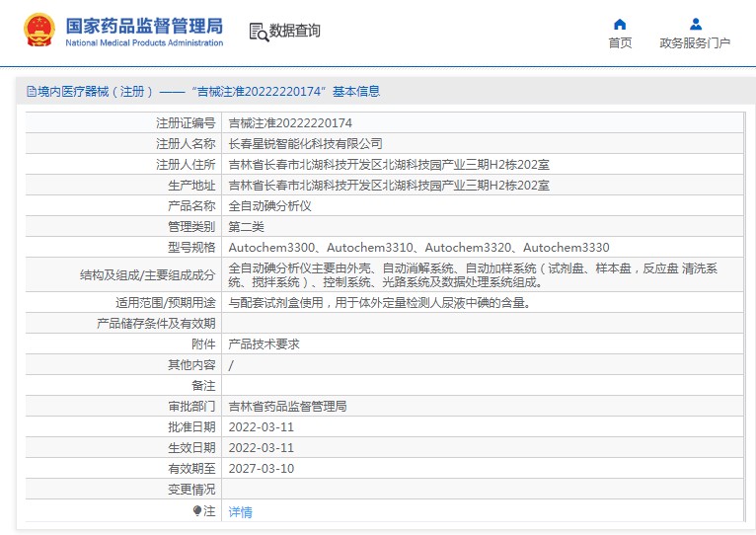Click the 注册人住所 address value

point(389,165)
